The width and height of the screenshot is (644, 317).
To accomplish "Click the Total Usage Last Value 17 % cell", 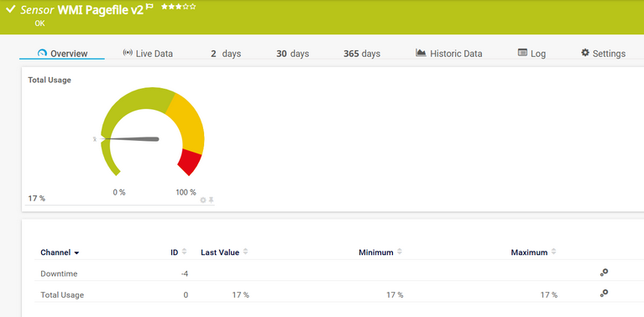I will pos(240,294).
